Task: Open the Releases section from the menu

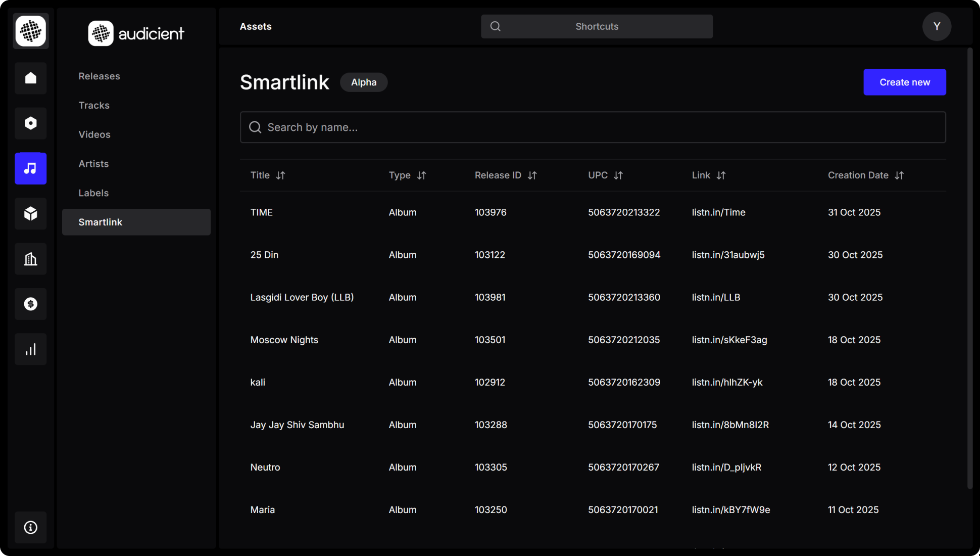Action: 99,76
